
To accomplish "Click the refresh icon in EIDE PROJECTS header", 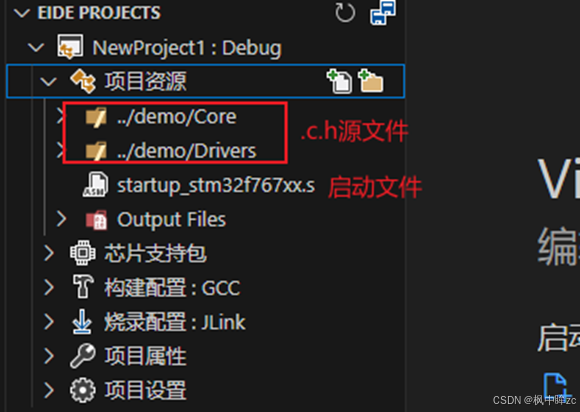I will pyautogui.click(x=345, y=13).
